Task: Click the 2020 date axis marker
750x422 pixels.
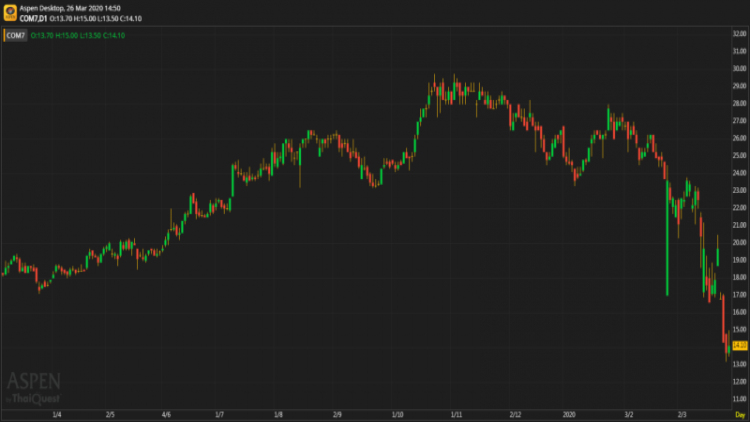Action: [569, 413]
